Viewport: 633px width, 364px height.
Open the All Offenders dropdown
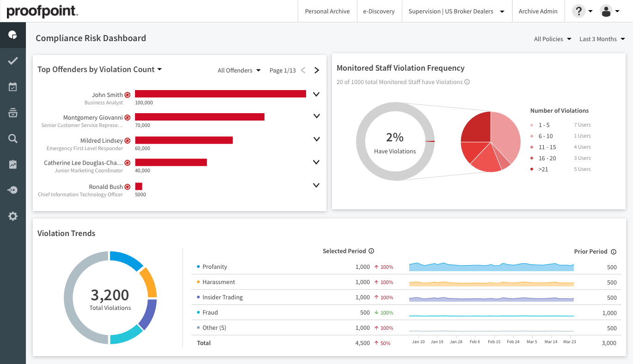tap(239, 70)
